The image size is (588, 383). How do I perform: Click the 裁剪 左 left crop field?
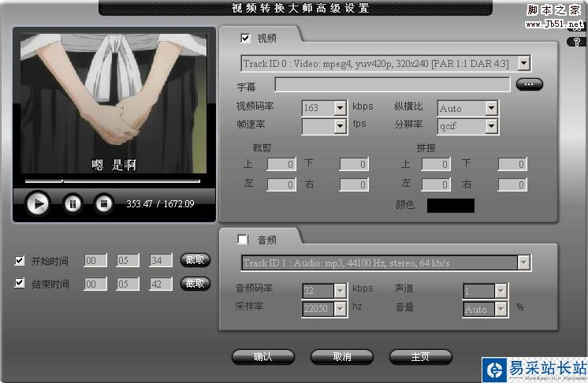coord(281,184)
